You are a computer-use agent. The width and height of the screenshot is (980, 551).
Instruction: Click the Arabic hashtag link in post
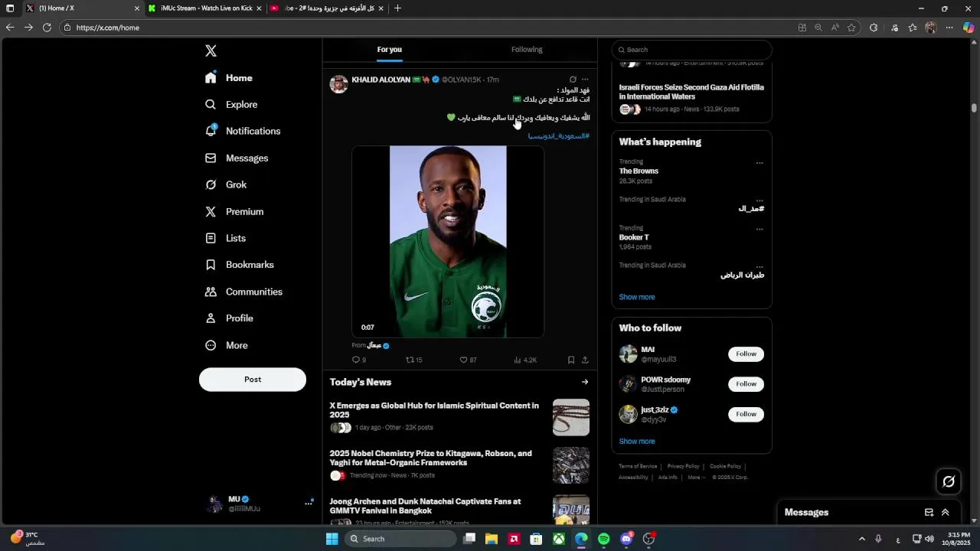point(559,136)
